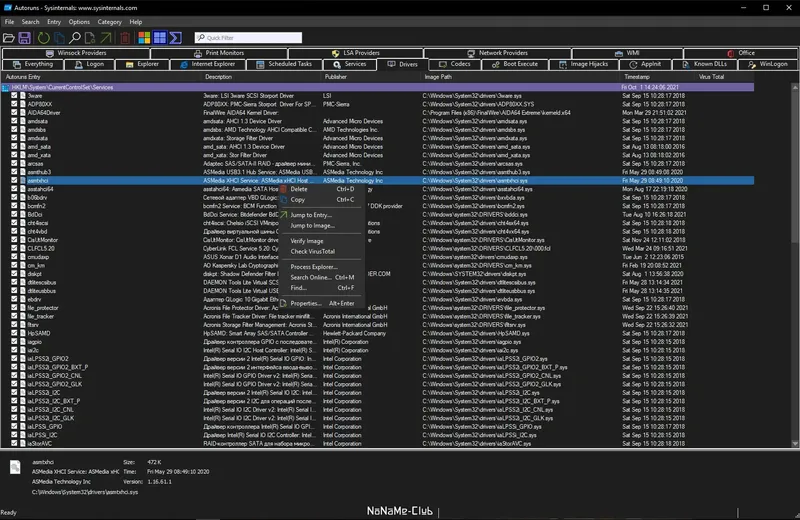Open the Category menu

[110, 21]
